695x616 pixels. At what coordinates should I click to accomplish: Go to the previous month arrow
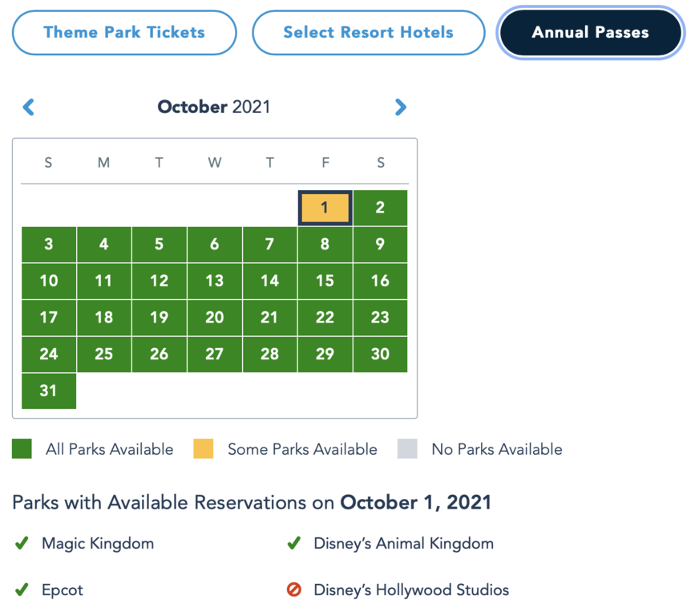(29, 107)
